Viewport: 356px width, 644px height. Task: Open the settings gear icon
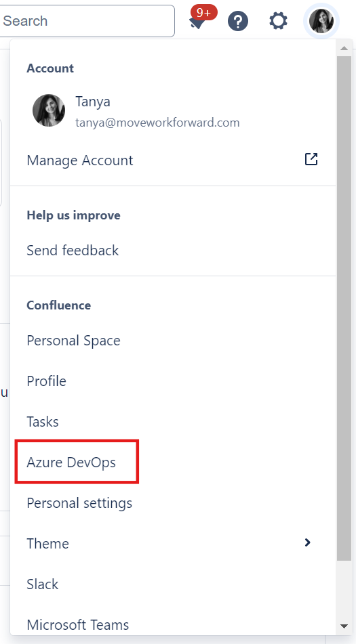(278, 20)
